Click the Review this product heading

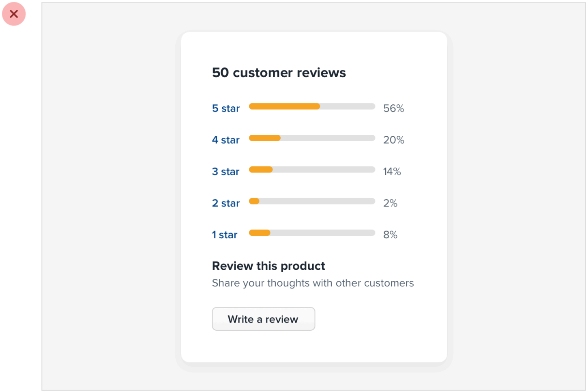coord(268,266)
